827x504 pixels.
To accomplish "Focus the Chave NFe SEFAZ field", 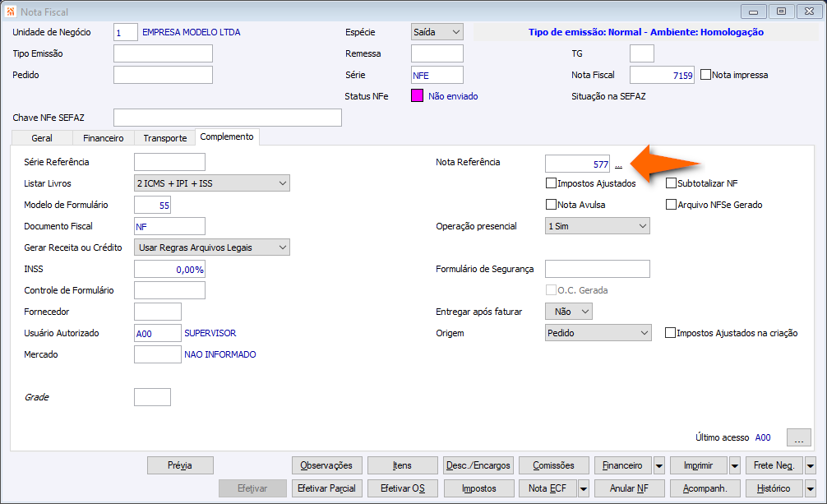I will (x=228, y=118).
